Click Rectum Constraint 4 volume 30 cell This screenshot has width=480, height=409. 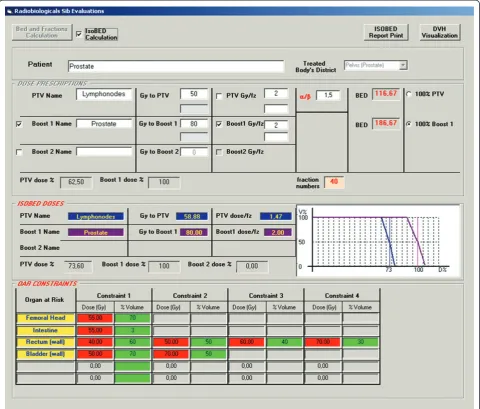coord(360,342)
